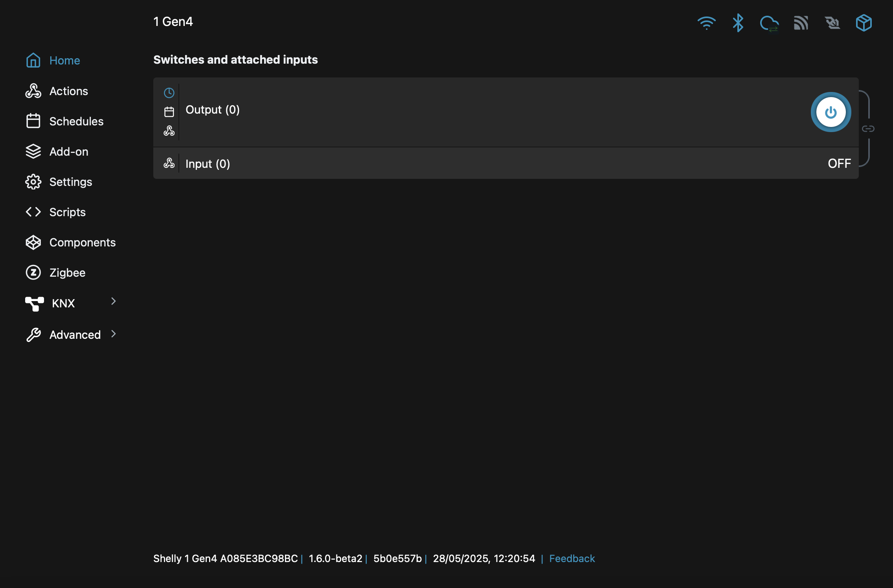Click the timer clock icon on the Output row

pyautogui.click(x=169, y=93)
